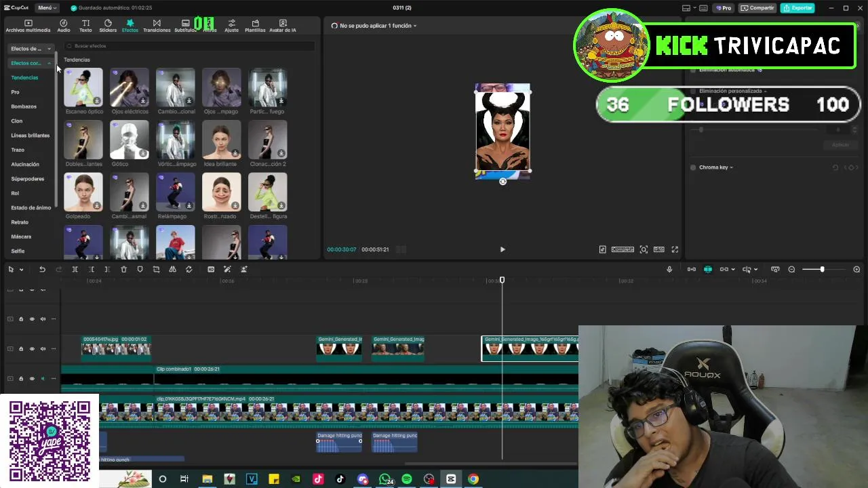Open the Plantillas tab icon
The image size is (868, 488).
[255, 23]
